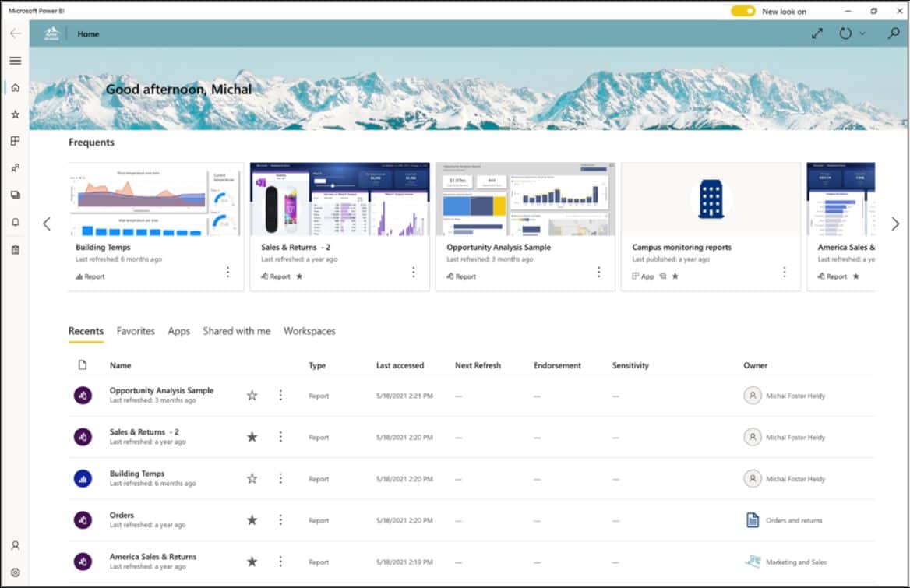Enter full screen with the expand arrows icon
Screen dimensions: 910x588
click(x=817, y=33)
